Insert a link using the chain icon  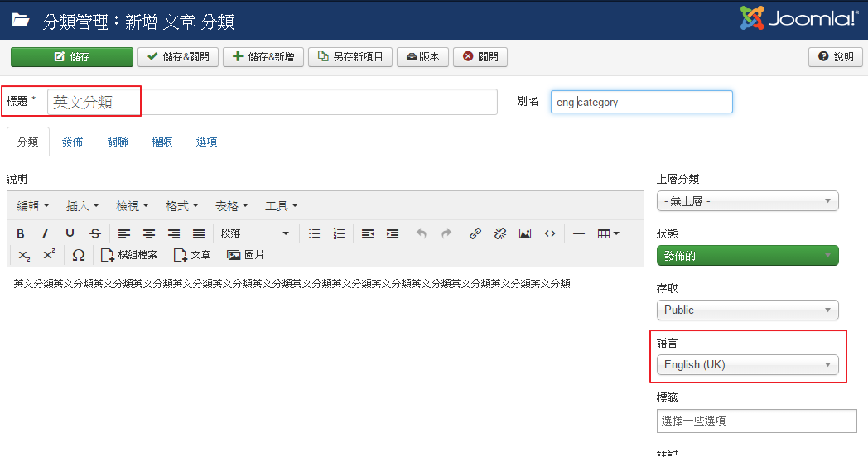475,233
